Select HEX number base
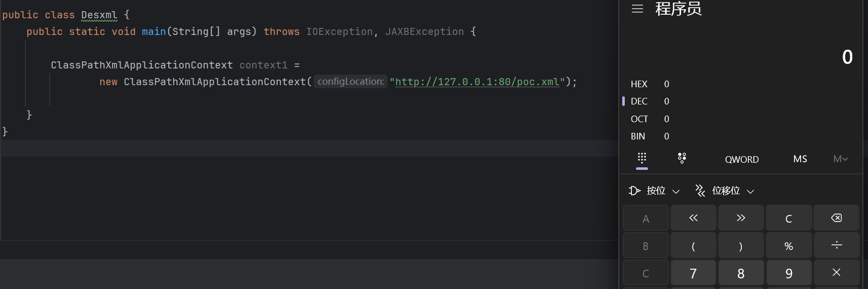The image size is (868, 289). (639, 84)
